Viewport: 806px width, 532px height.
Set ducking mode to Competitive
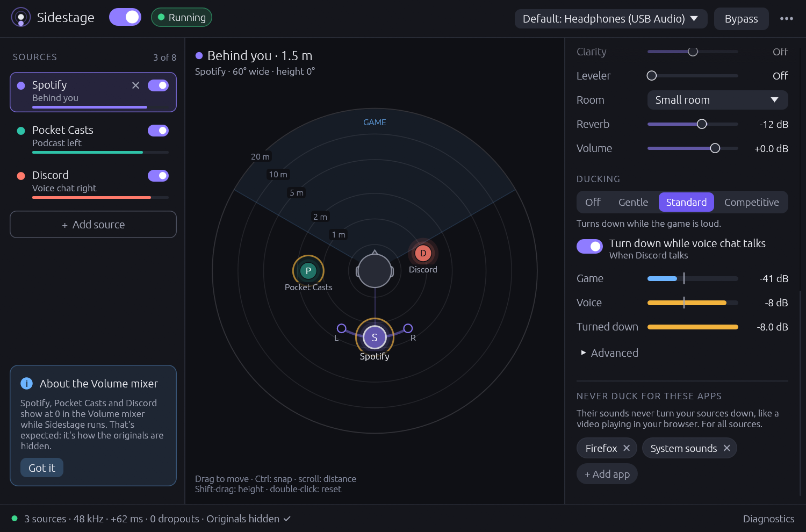point(751,202)
